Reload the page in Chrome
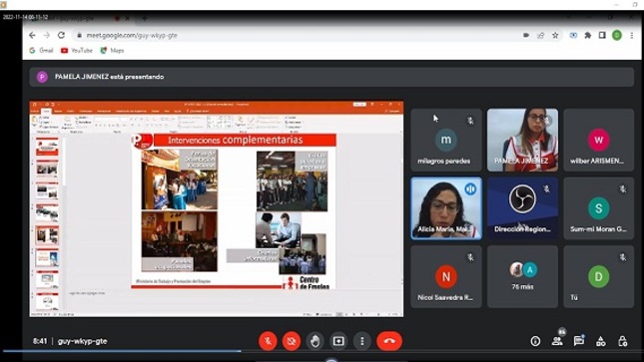644x362 pixels. (x=61, y=35)
